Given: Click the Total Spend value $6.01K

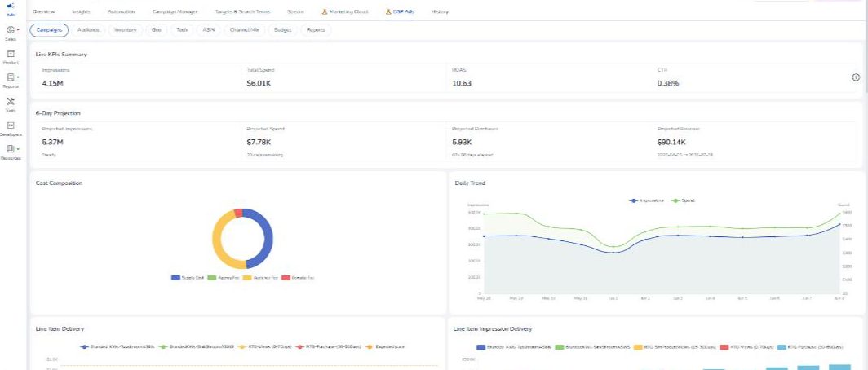Looking at the screenshot, I should point(259,83).
